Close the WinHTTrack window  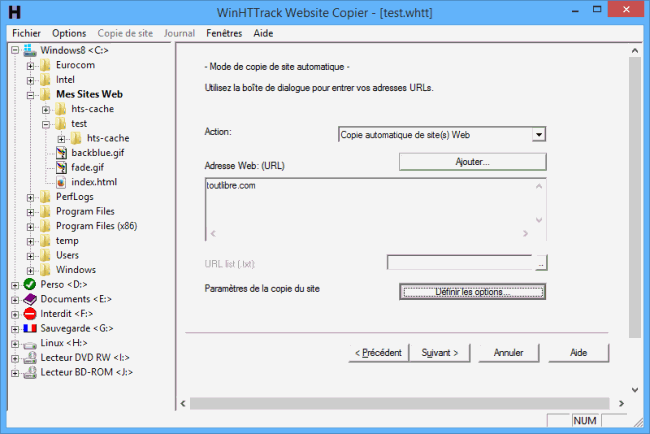[626, 9]
